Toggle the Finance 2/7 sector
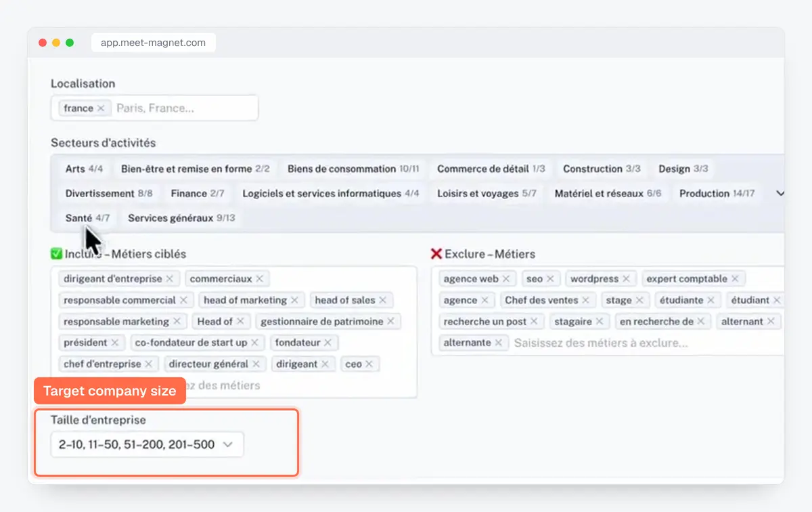Image resolution: width=812 pixels, height=512 pixels. click(198, 194)
